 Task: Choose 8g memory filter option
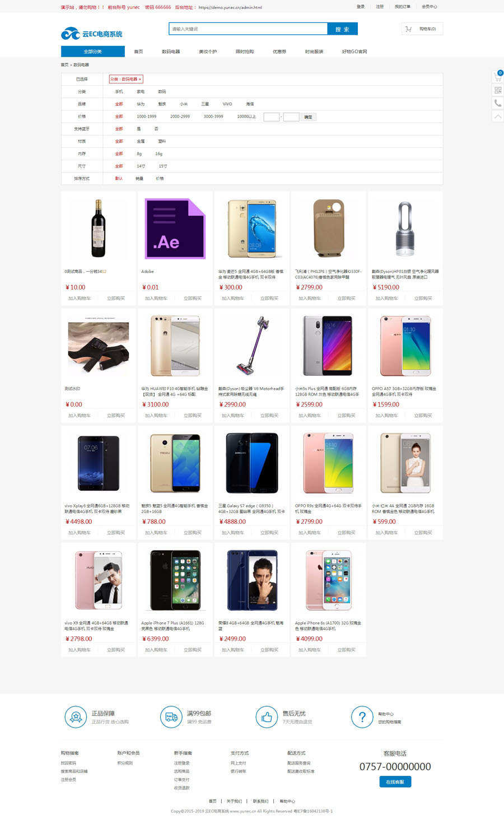[139, 153]
